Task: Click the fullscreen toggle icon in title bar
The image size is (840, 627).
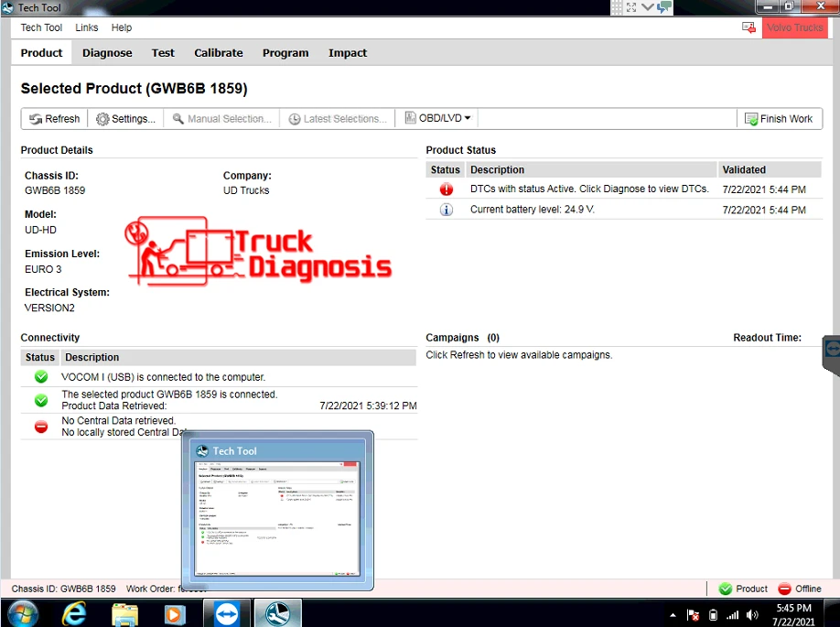Action: 631,7
